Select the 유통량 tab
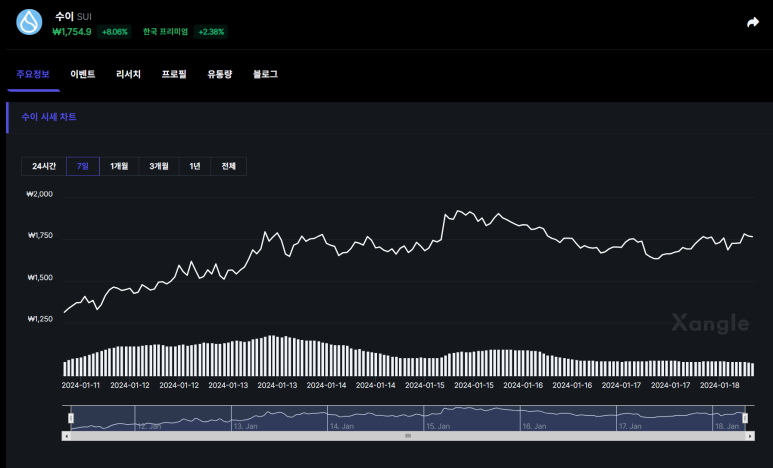The width and height of the screenshot is (773, 468). (219, 74)
